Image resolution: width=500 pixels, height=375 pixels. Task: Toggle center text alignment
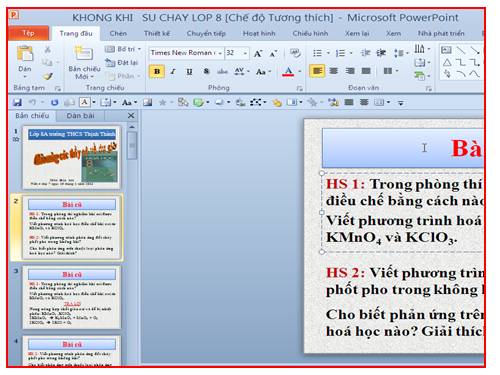(334, 71)
